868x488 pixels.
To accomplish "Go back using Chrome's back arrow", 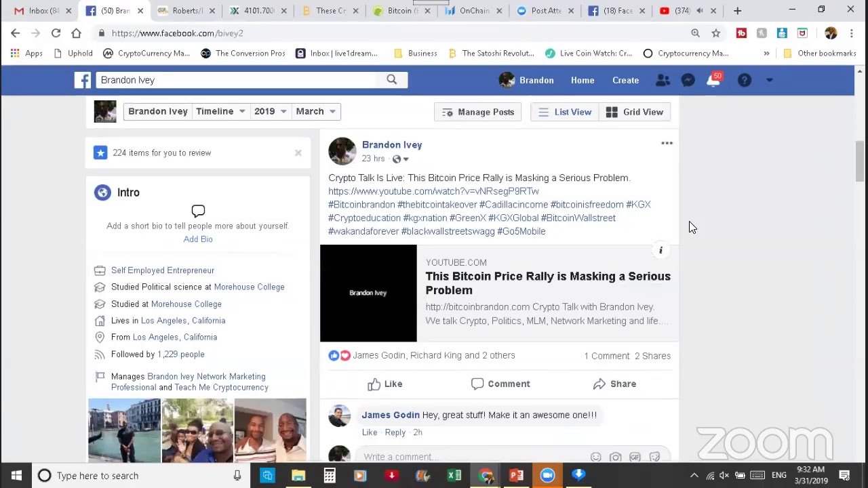I will pyautogui.click(x=16, y=33).
